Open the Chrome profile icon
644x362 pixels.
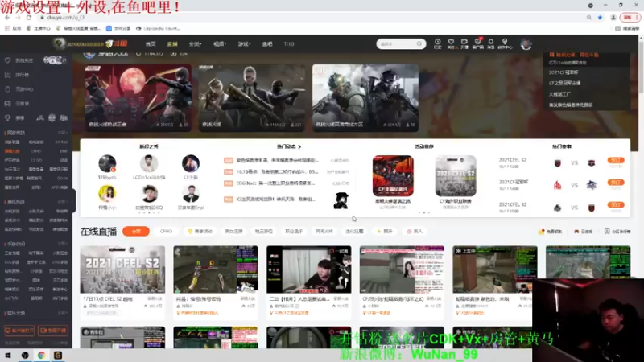coord(613,17)
